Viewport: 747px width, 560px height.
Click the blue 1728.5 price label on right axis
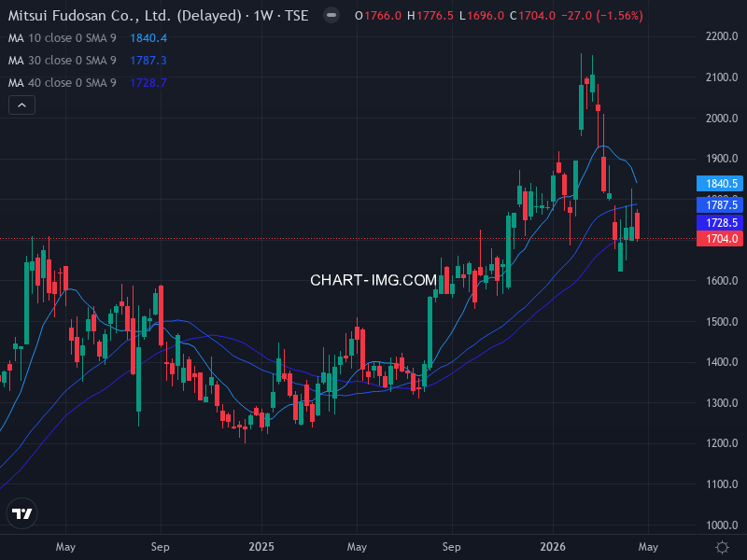click(x=718, y=221)
